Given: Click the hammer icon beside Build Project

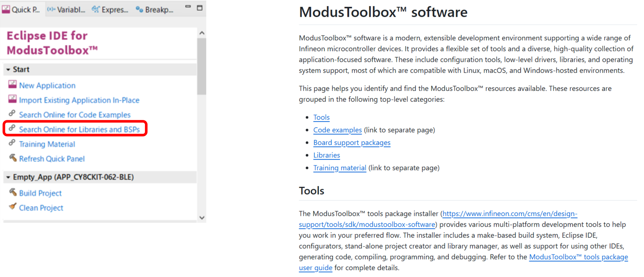Looking at the screenshot, I should click(13, 192).
